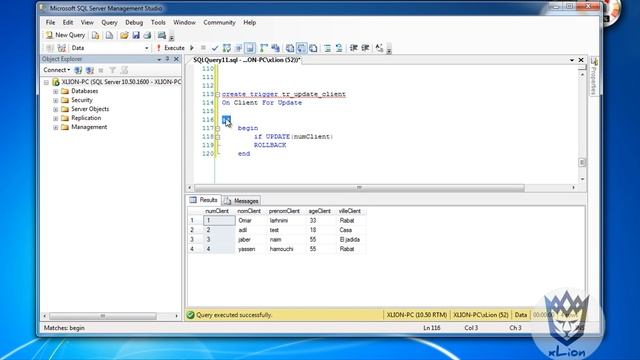Image resolution: width=640 pixels, height=360 pixels.
Task: Click the Increase Indent icon
Action: click(365, 48)
